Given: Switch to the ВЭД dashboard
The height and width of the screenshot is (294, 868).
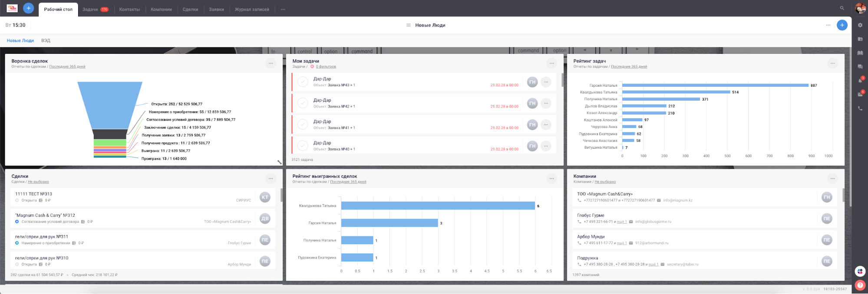Looking at the screenshot, I should (46, 40).
